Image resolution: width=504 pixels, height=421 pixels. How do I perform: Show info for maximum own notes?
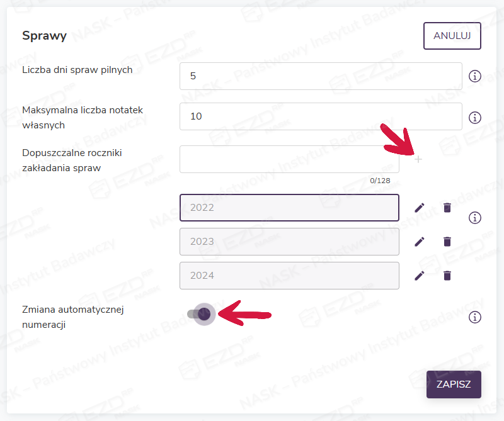point(475,117)
